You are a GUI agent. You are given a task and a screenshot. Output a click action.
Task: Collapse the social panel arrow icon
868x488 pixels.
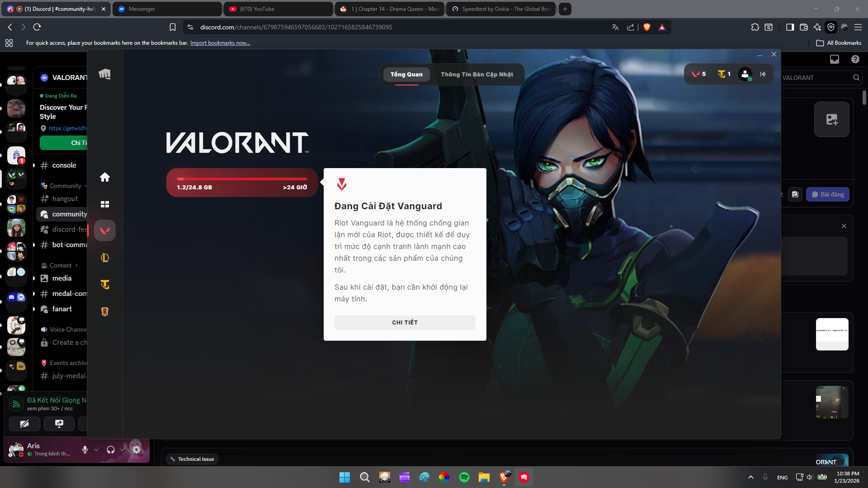pyautogui.click(x=763, y=74)
